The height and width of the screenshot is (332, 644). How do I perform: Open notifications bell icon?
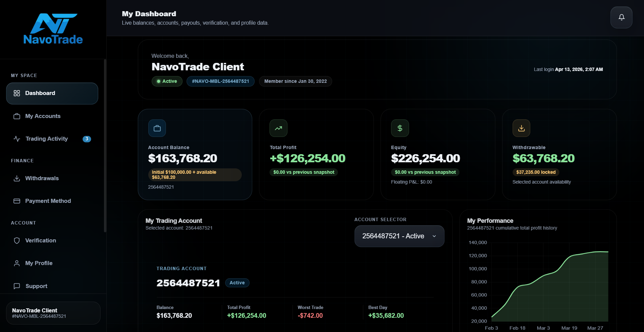(621, 17)
